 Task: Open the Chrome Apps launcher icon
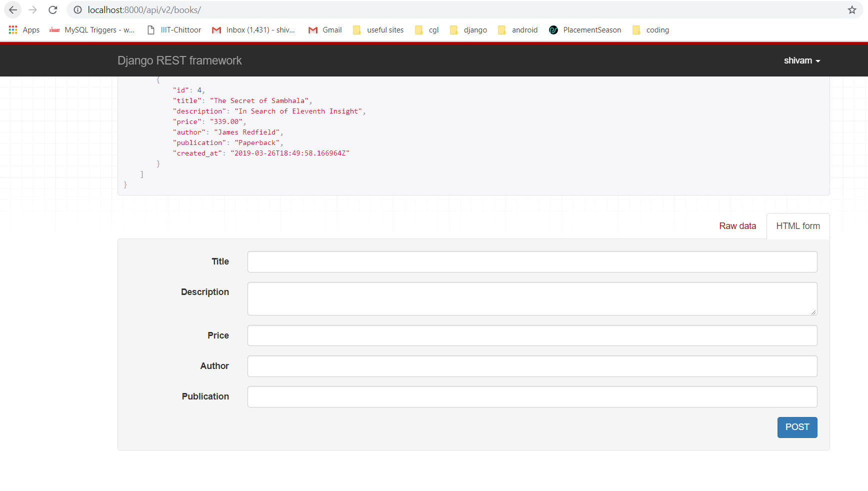tap(12, 29)
